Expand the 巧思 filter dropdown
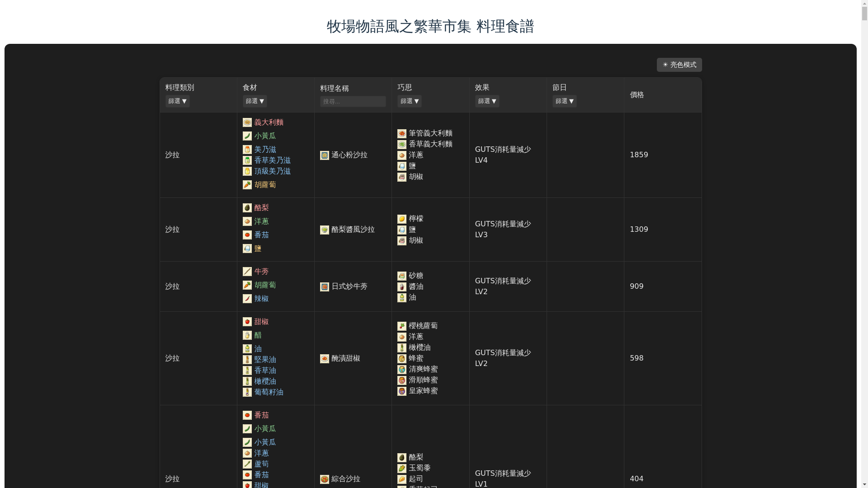This screenshot has width=868, height=488. pyautogui.click(x=410, y=101)
